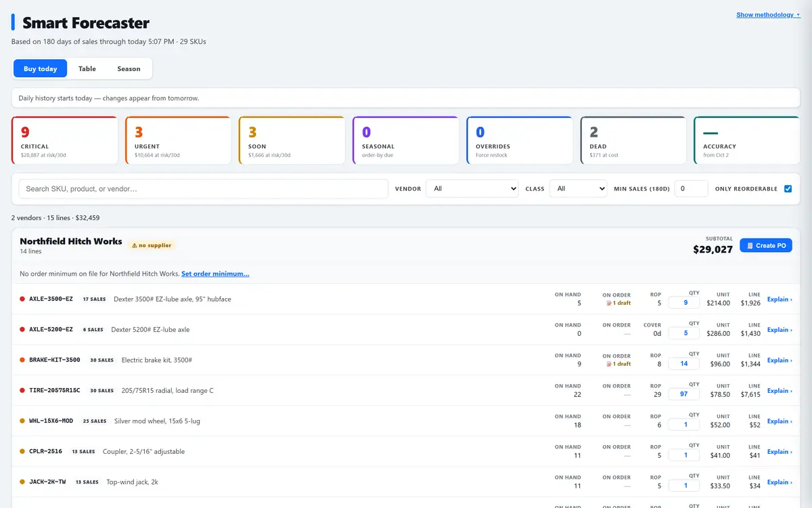
Task: Click the AXLE-3500-EZ SKU code
Action: [51, 299]
